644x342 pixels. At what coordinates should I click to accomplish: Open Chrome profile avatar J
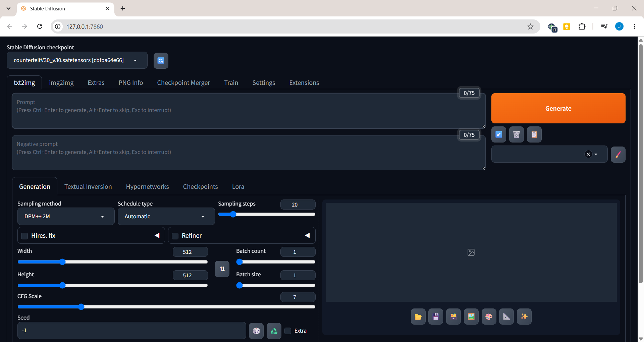[x=620, y=26]
